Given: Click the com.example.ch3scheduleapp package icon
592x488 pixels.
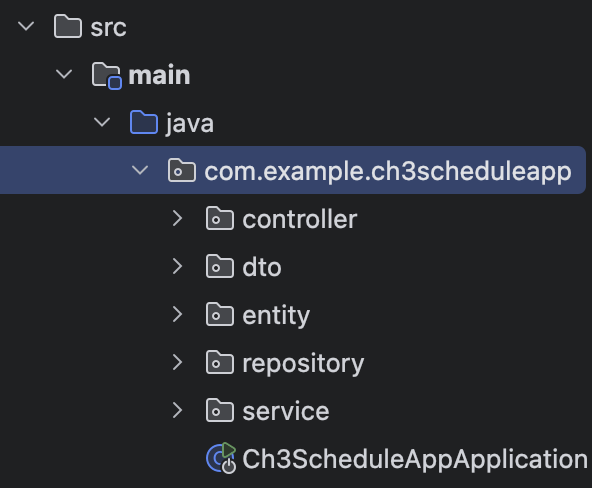Looking at the screenshot, I should pyautogui.click(x=182, y=171).
